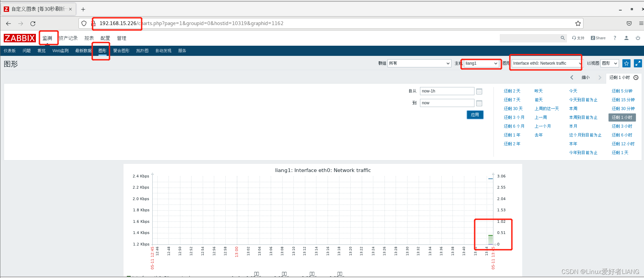Screen dimensions: 644x278
Task: Switch to the 最新数据 submenu
Action: click(83, 51)
